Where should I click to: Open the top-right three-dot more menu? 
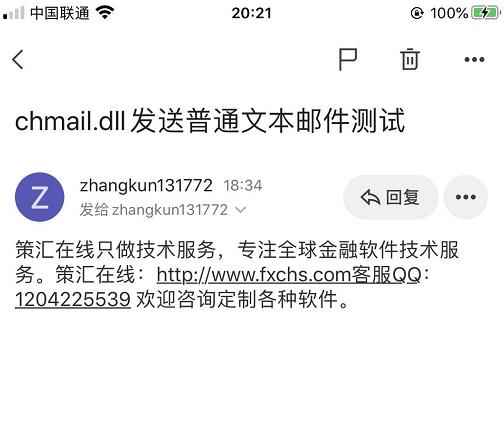pyautogui.click(x=474, y=60)
